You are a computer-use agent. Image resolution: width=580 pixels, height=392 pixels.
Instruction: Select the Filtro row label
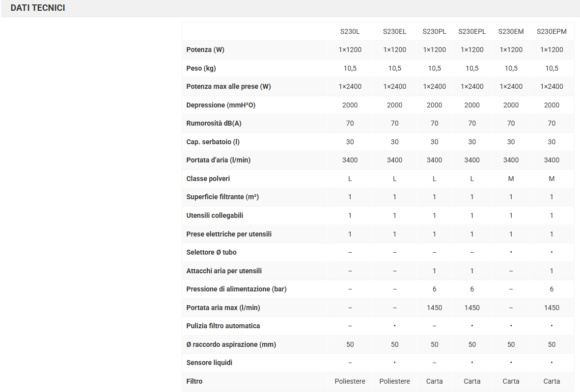point(194,381)
